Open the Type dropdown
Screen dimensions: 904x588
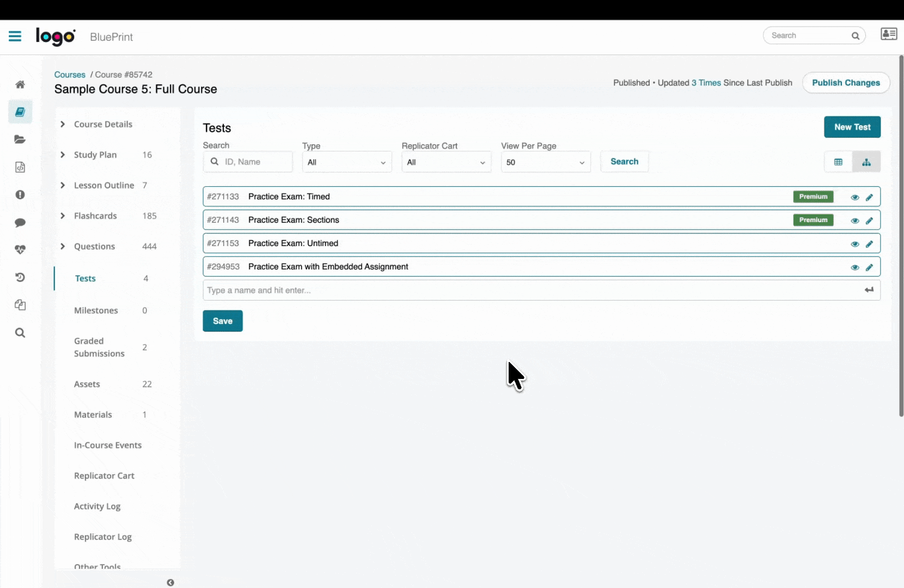point(347,162)
